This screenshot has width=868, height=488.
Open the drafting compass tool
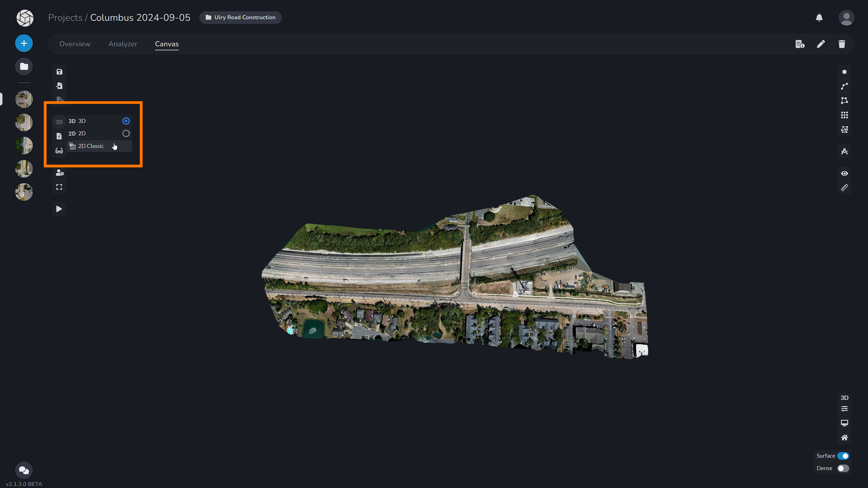(x=844, y=151)
